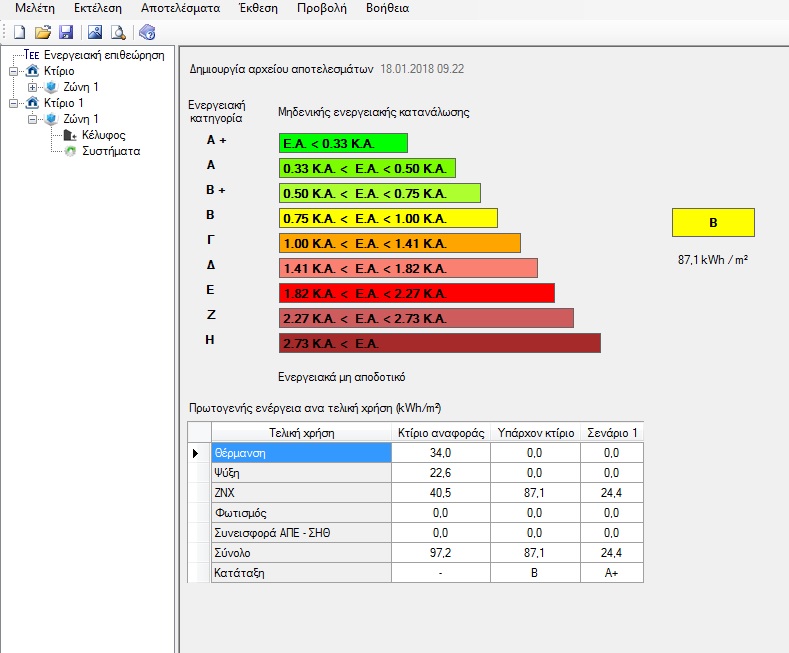The height and width of the screenshot is (653, 789).
Task: Click the cube icon of Ζώνη 1 under Κτίριο
Action: click(x=51, y=87)
